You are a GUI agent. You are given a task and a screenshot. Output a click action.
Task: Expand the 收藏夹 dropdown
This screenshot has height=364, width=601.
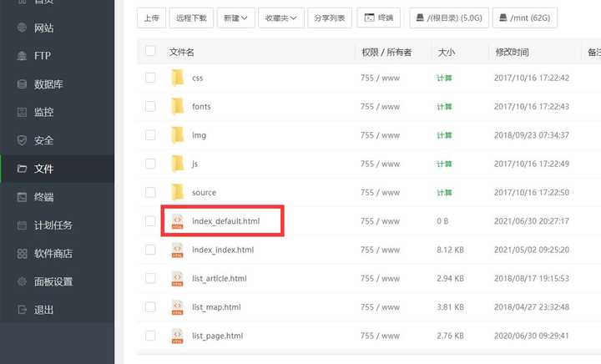(x=281, y=18)
